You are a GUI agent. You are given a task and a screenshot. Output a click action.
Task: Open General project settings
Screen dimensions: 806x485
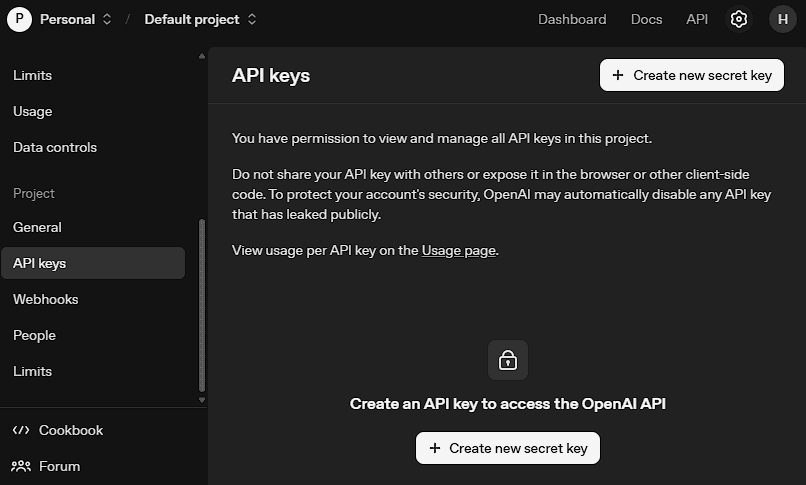pos(38,227)
